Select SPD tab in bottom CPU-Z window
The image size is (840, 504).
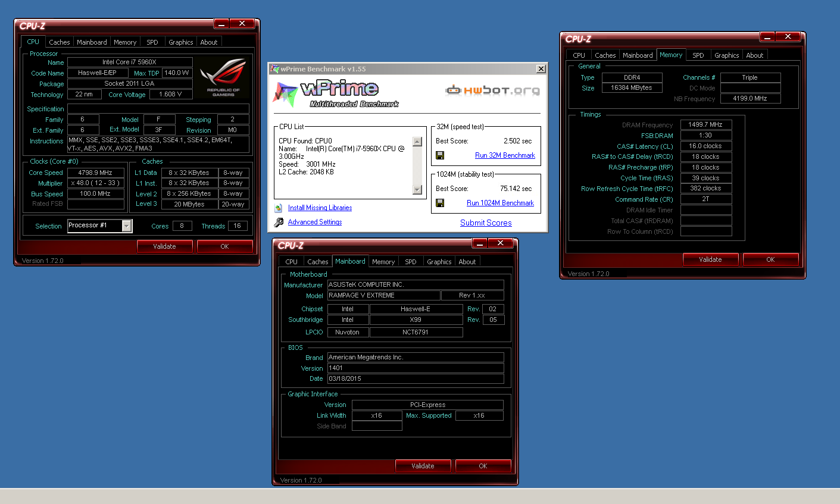tap(411, 262)
